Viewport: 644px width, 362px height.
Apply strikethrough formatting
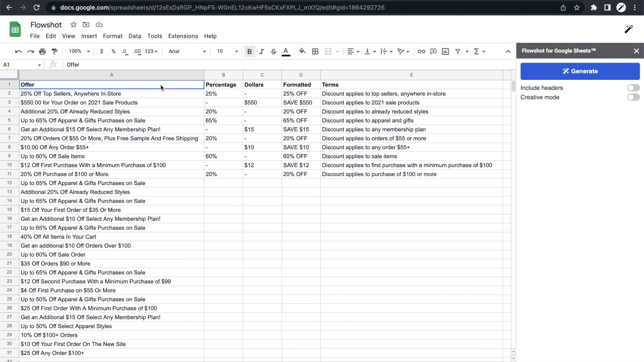[273, 51]
